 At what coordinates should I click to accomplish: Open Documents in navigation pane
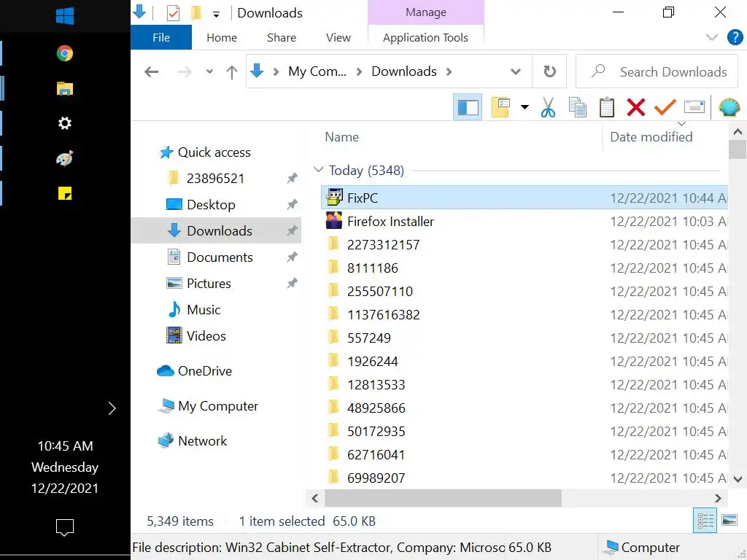(x=209, y=257)
